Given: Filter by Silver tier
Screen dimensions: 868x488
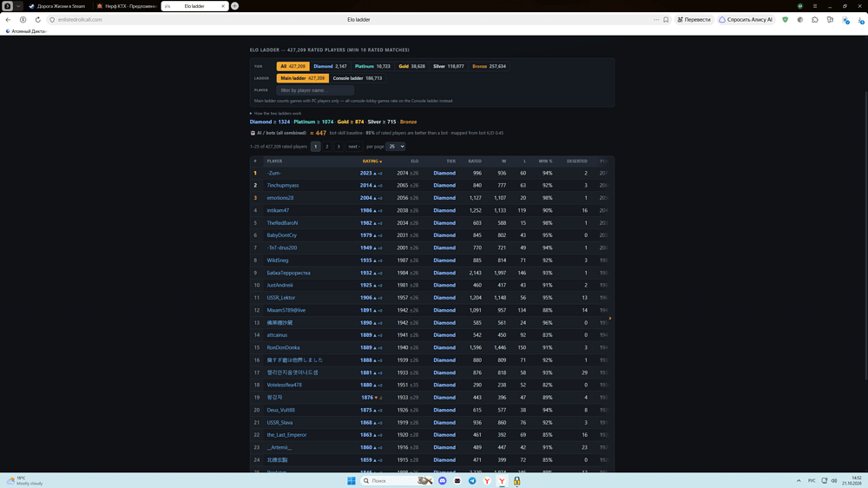Looking at the screenshot, I should 449,66.
